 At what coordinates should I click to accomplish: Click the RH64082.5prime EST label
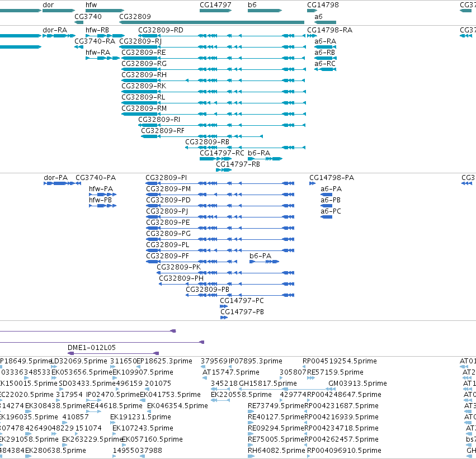click(276, 451)
